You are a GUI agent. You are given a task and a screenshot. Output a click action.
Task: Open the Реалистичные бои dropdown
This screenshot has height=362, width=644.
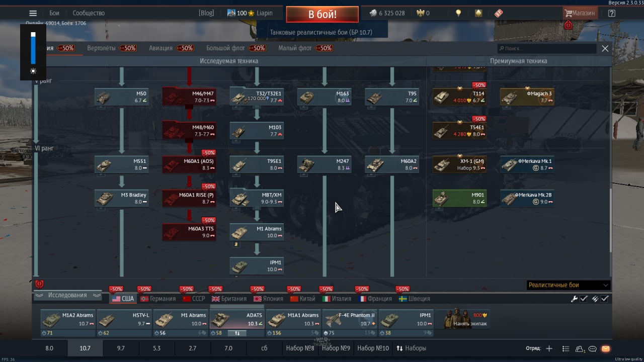569,285
